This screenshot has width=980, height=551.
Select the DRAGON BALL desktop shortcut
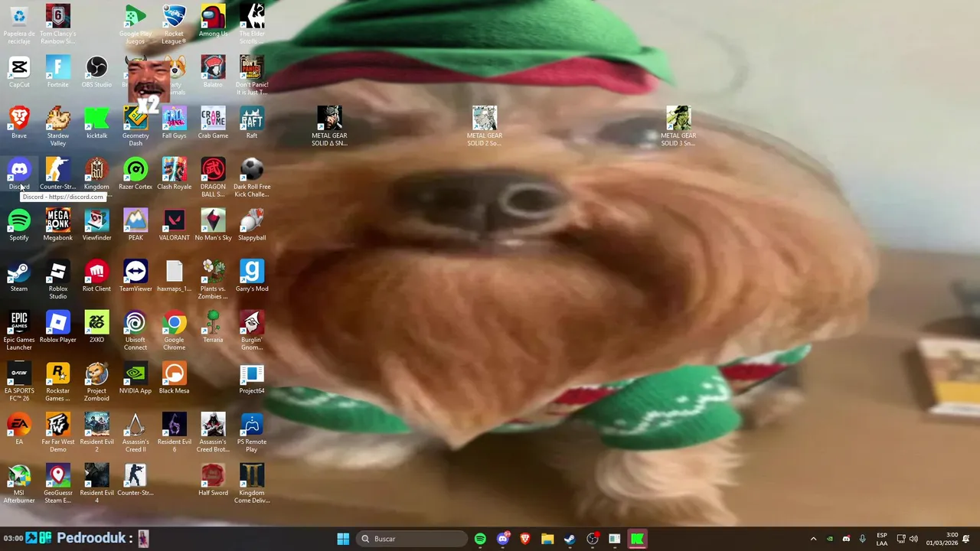tap(213, 178)
